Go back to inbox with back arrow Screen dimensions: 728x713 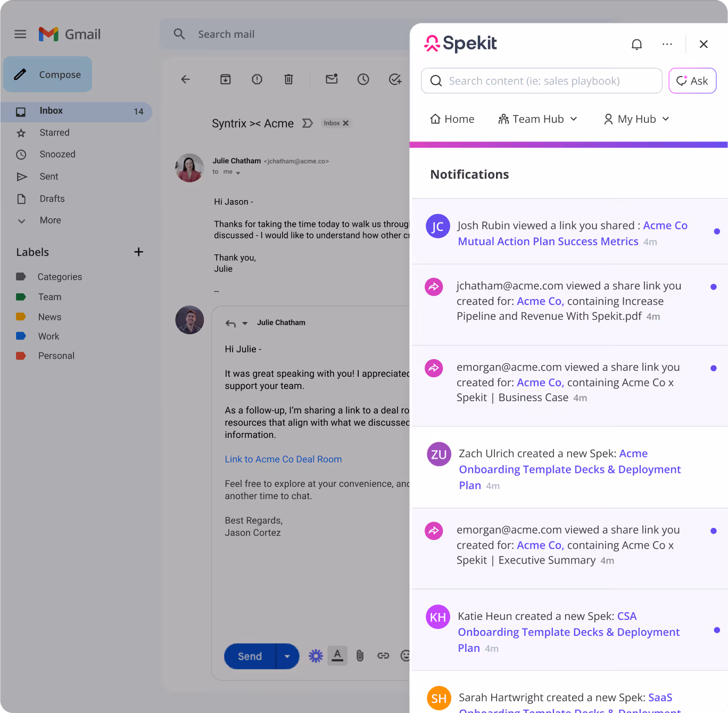coord(185,79)
